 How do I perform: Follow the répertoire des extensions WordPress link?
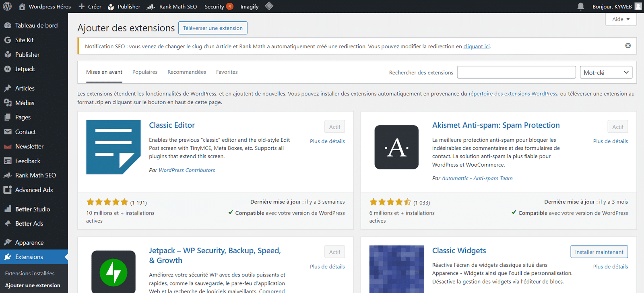(x=513, y=94)
